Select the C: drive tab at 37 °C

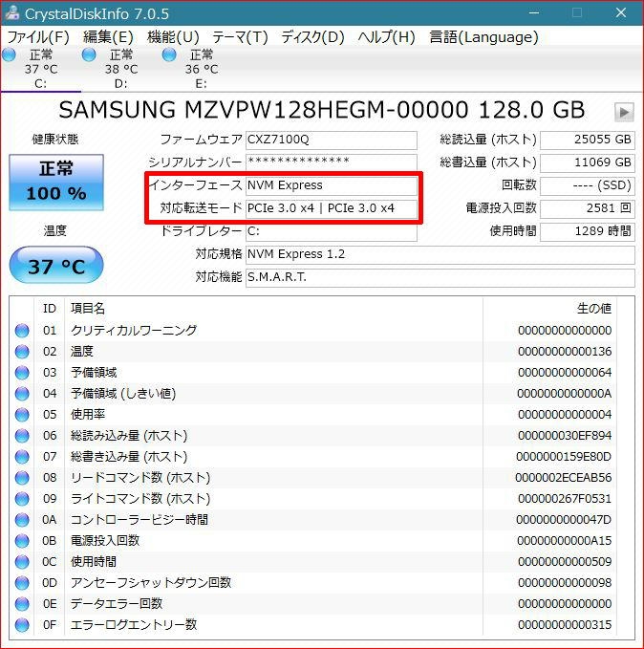(40, 69)
